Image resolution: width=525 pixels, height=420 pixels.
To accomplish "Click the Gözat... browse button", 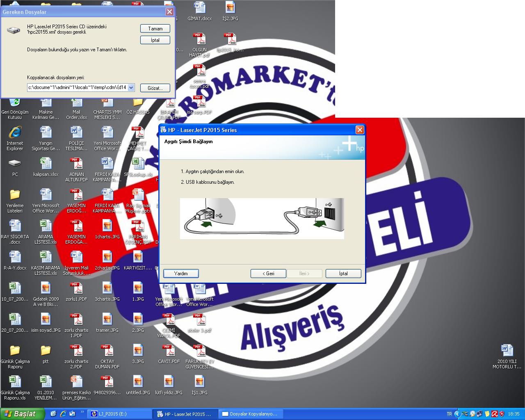I will point(155,88).
